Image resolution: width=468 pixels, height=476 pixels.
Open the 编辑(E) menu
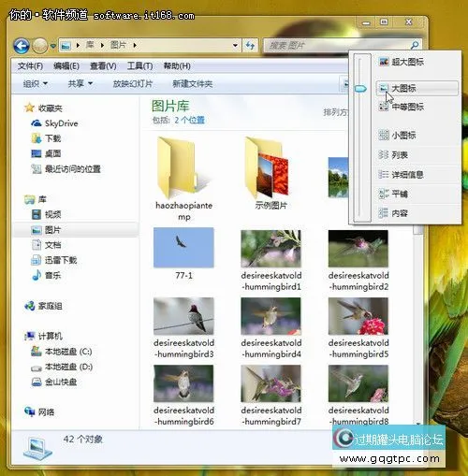[66, 65]
